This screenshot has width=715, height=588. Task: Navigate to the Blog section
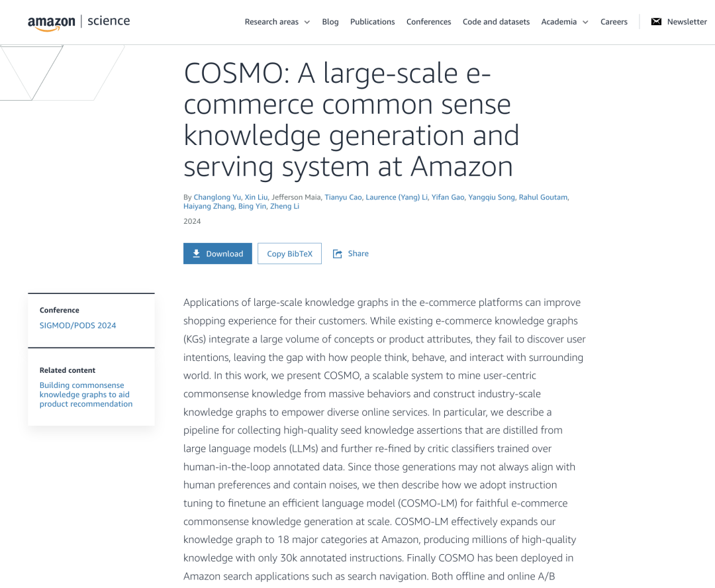click(330, 22)
